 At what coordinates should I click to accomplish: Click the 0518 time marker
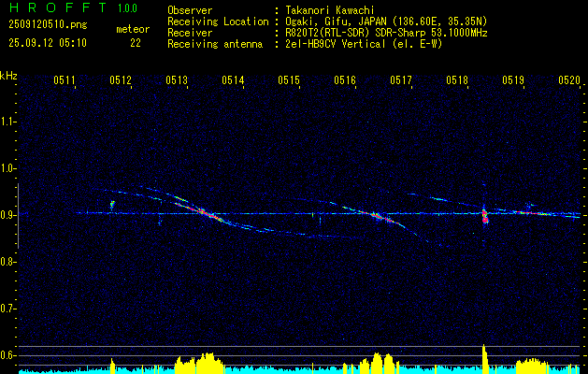tap(457, 80)
